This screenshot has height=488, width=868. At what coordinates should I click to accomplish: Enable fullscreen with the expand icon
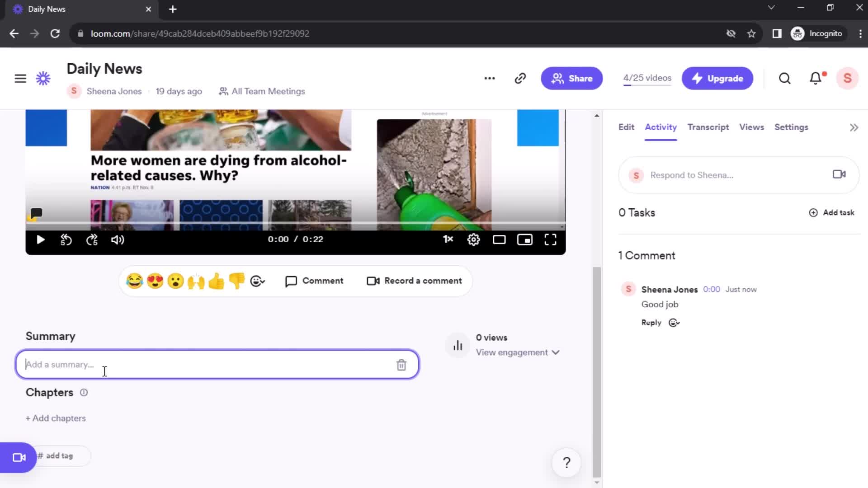click(550, 239)
